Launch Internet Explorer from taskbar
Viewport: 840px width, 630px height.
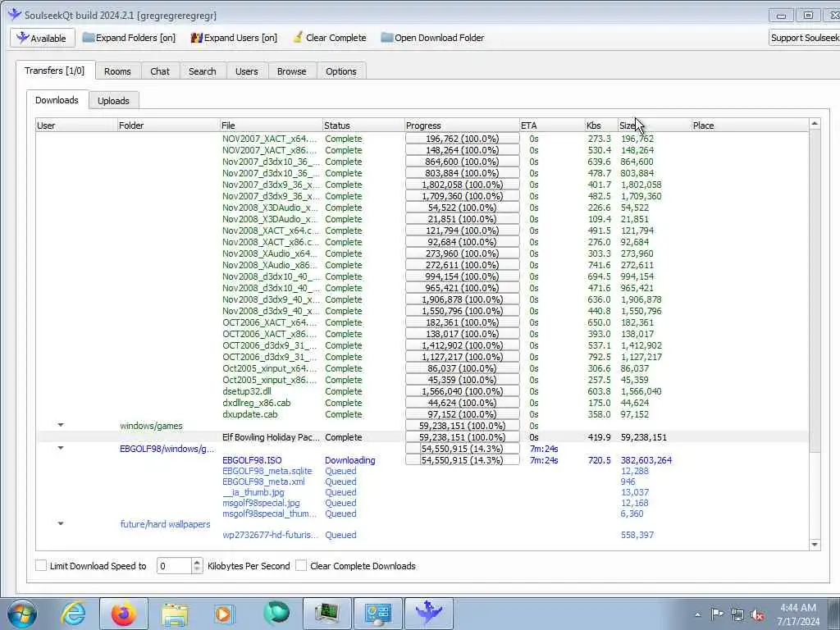(73, 614)
